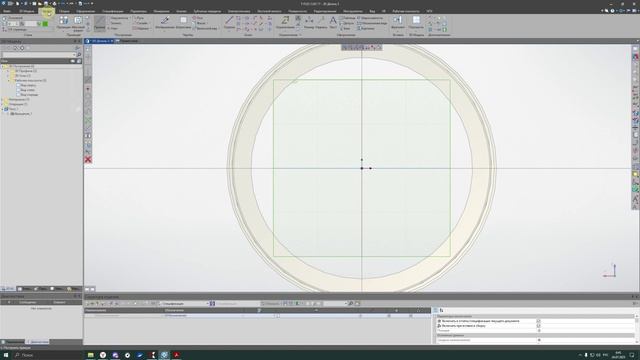Screen dimensions: 640x360
Task: Toggle Включать в отчёты/спецификации checkbox
Action: click(x=538, y=321)
